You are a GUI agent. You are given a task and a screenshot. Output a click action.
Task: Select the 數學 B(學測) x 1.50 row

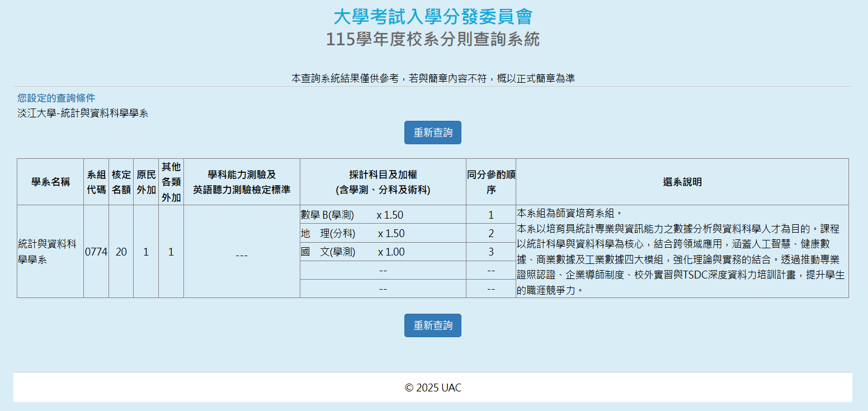point(352,215)
